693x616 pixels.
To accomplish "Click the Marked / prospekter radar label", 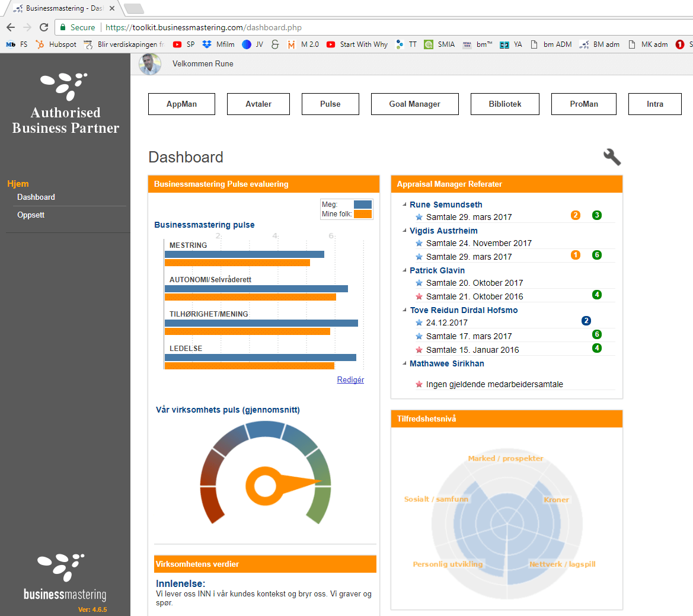I will tap(506, 458).
